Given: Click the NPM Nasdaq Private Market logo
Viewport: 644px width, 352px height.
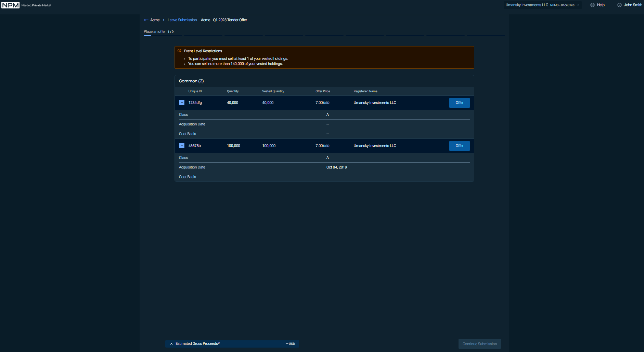Looking at the screenshot, I should (x=27, y=5).
